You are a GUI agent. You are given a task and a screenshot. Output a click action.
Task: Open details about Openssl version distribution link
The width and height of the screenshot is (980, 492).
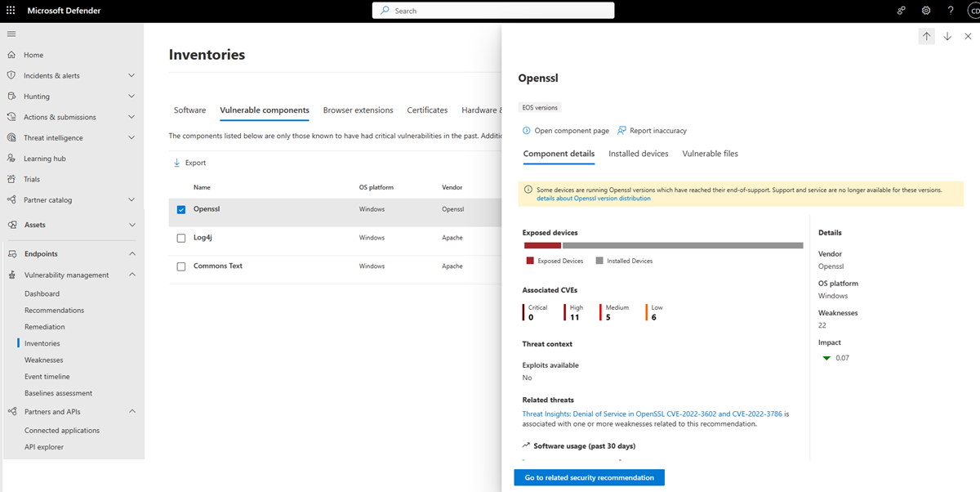[x=594, y=199]
